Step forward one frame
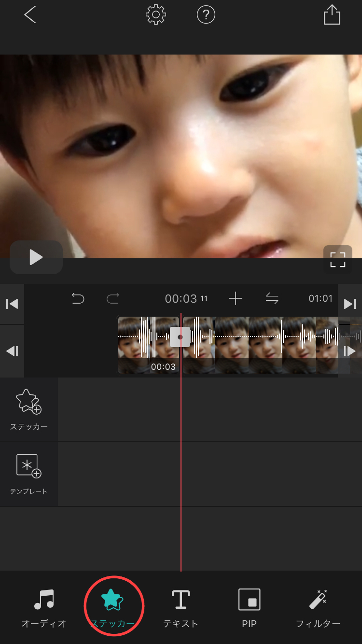The width and height of the screenshot is (362, 644). [x=349, y=351]
